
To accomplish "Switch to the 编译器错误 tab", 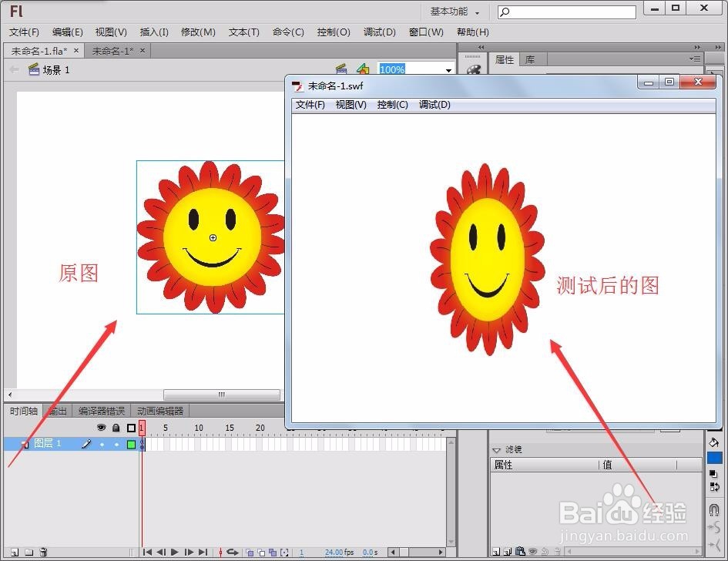I will (102, 411).
